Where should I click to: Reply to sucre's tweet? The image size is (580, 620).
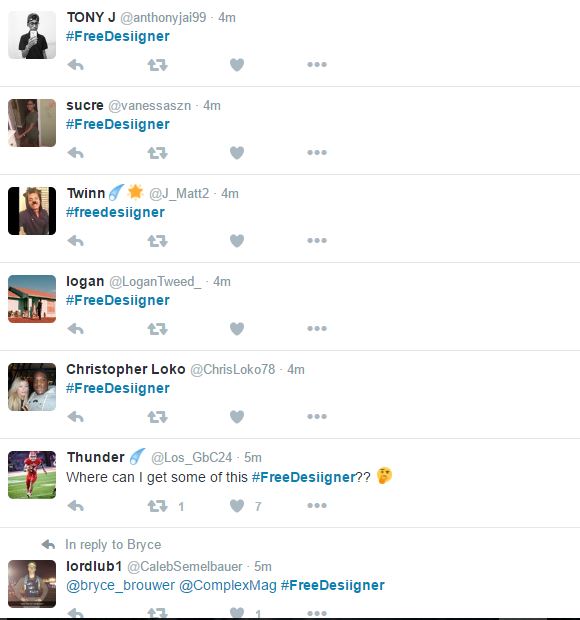click(x=76, y=153)
